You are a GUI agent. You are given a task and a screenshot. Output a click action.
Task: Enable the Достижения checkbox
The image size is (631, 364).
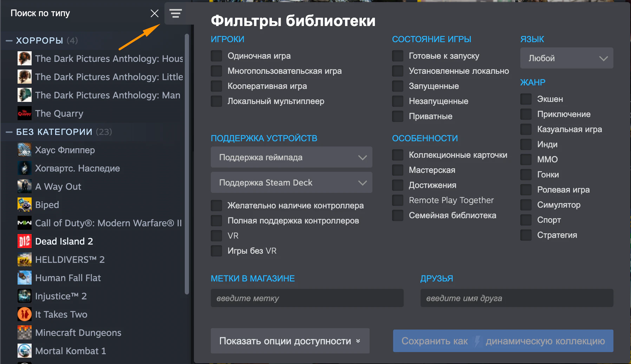pyautogui.click(x=398, y=185)
